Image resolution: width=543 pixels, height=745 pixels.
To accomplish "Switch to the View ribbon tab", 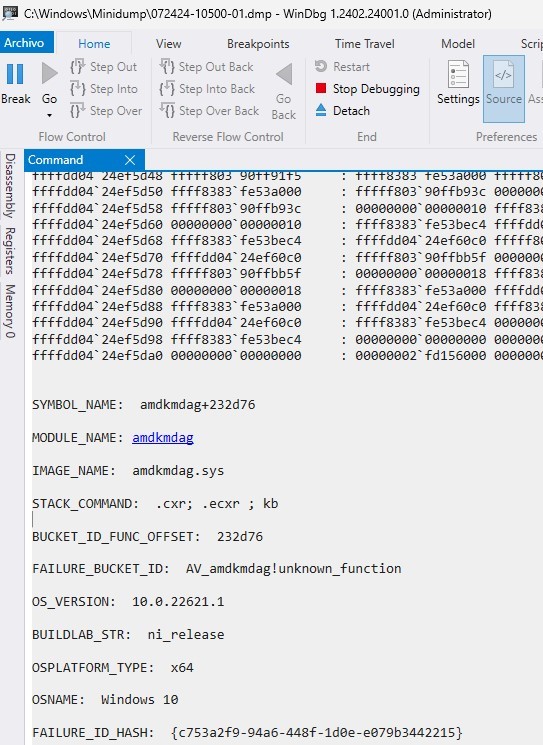I will tap(168, 44).
